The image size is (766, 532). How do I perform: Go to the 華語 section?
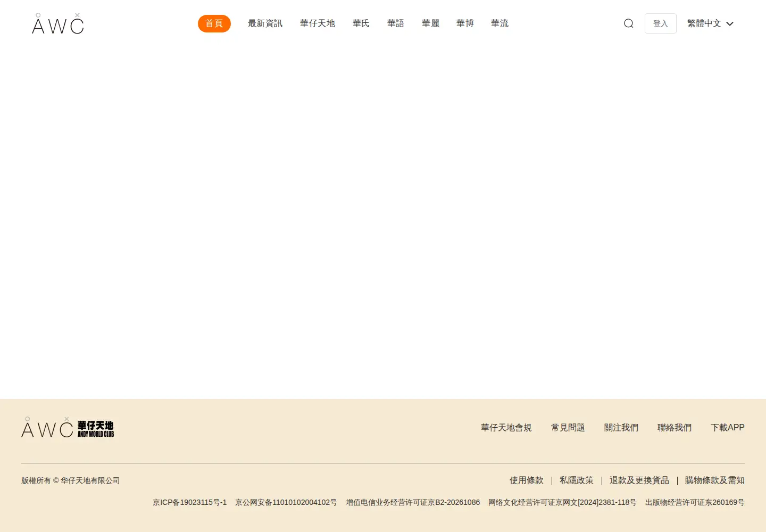click(x=396, y=23)
